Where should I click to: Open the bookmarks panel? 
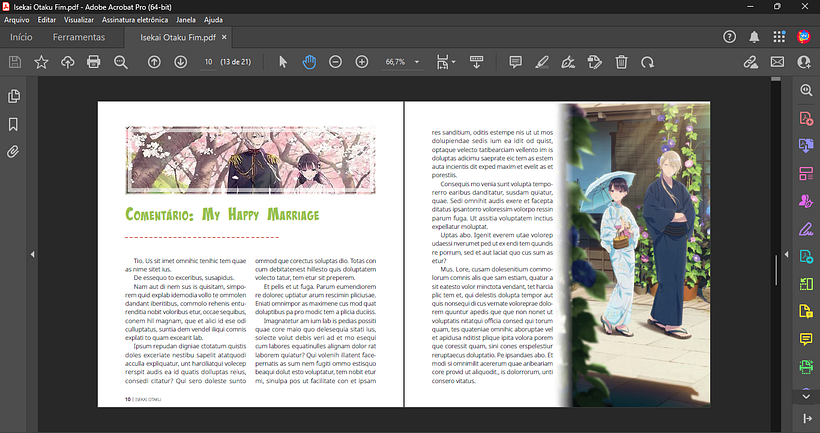pos(13,124)
